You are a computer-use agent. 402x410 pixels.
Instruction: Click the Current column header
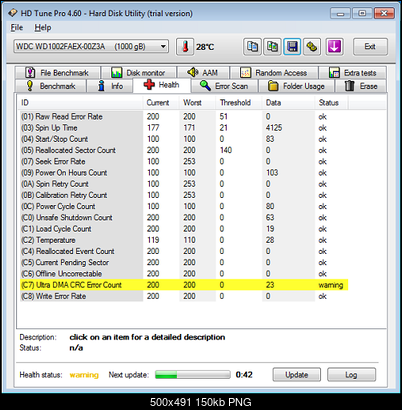coord(162,103)
